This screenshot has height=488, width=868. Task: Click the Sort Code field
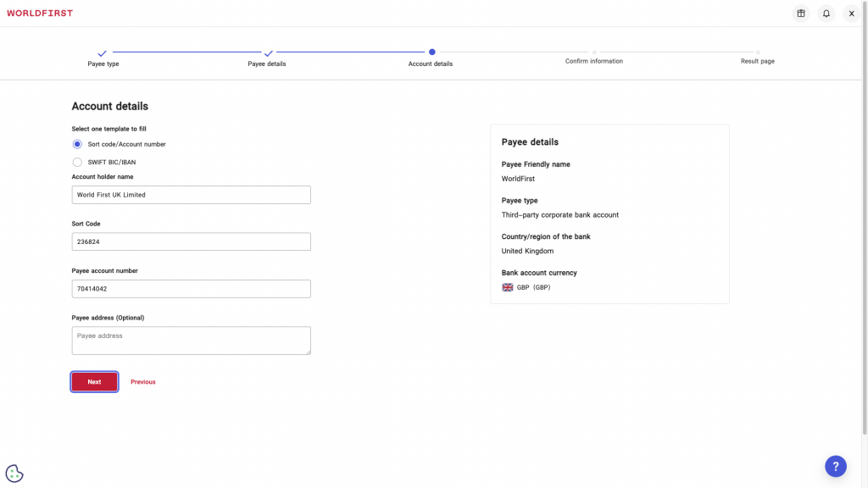[191, 241]
